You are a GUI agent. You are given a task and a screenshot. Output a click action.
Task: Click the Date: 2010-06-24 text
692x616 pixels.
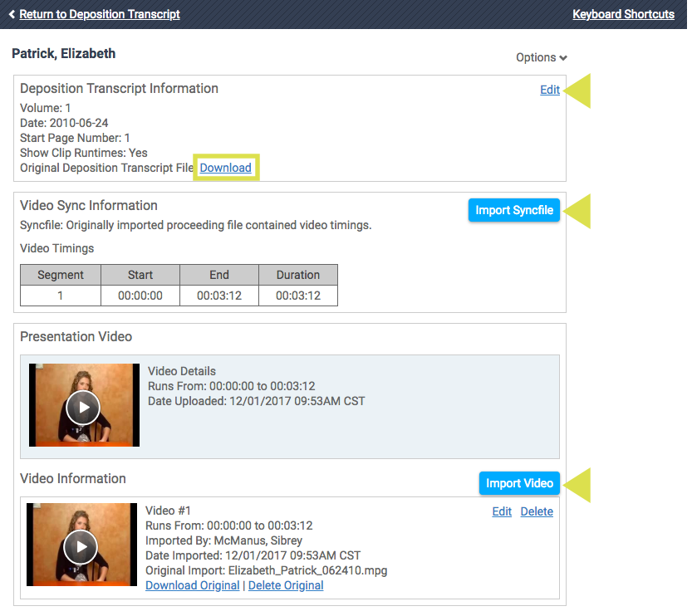click(x=64, y=123)
